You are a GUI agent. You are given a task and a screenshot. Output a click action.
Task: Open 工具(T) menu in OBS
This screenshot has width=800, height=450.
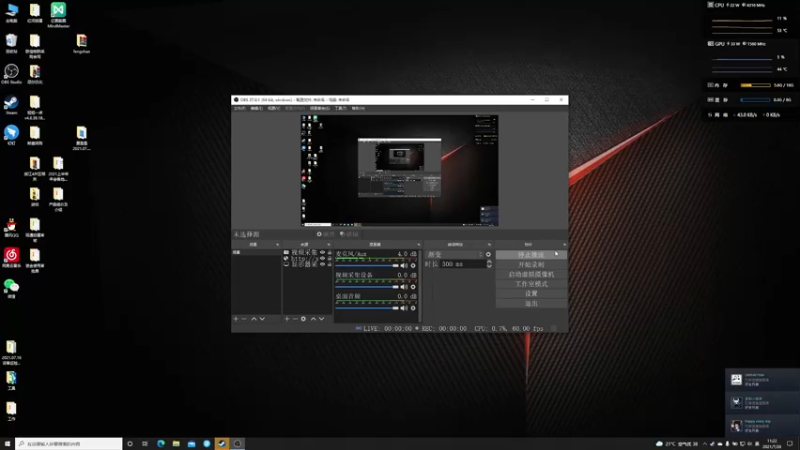pos(340,108)
